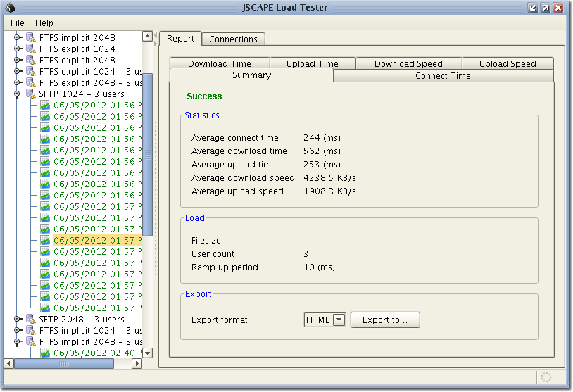Expand the FTPS implicit 2048 node
Image resolution: width=573 pixels, height=392 pixels.
(17, 37)
